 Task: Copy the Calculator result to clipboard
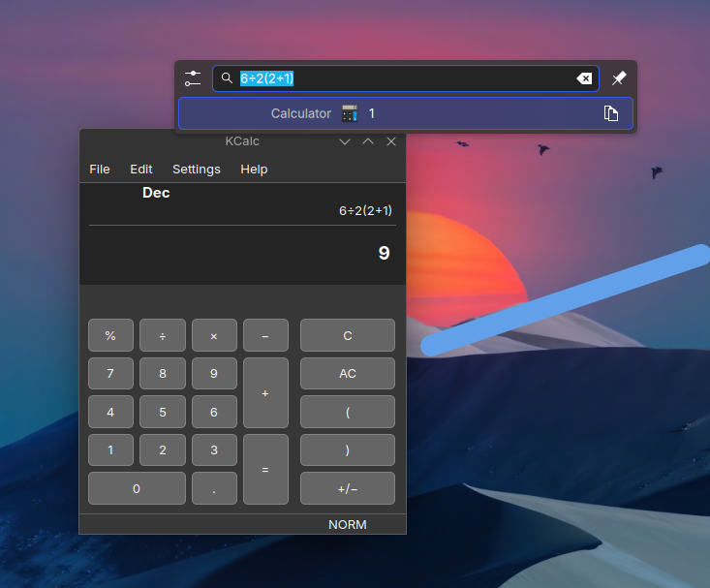click(x=611, y=113)
